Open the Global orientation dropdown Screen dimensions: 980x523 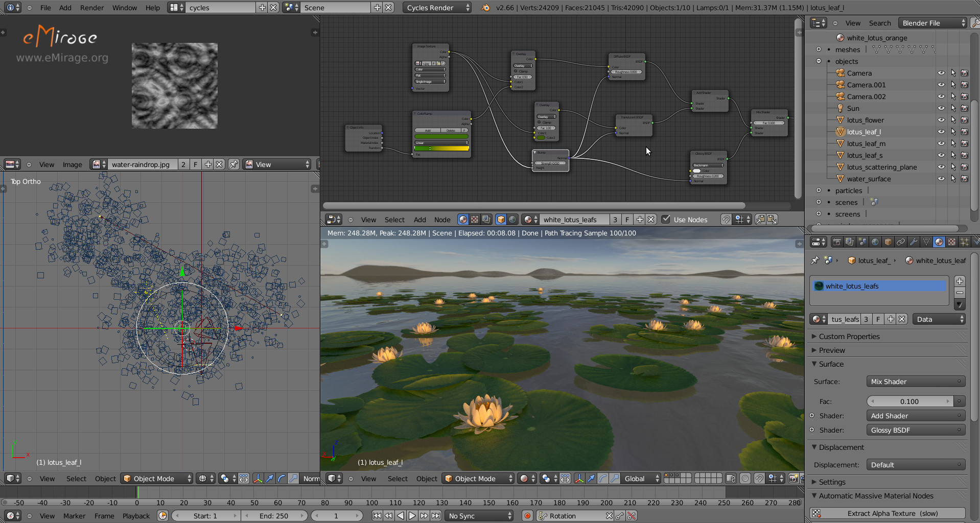pyautogui.click(x=641, y=479)
